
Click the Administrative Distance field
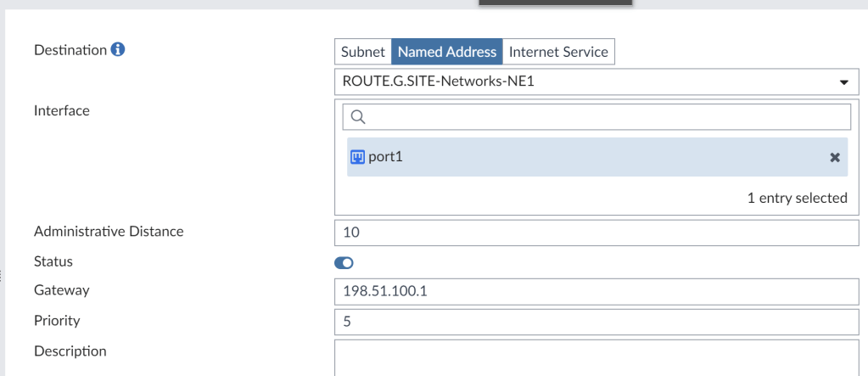point(597,233)
